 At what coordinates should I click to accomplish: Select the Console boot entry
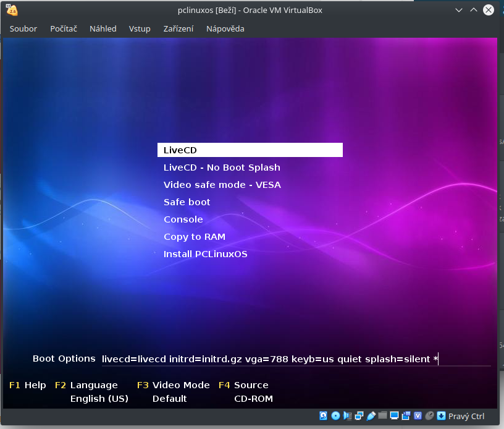click(x=183, y=219)
